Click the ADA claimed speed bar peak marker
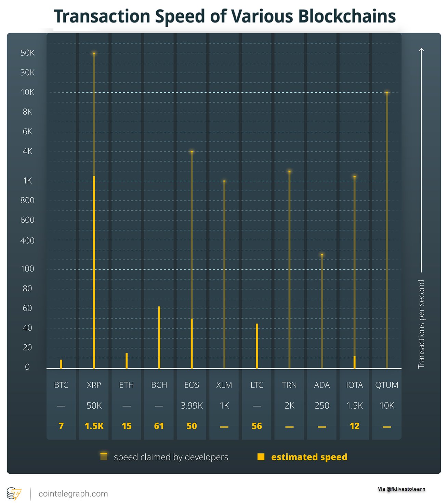Image resolution: width=448 pixels, height=503 pixels. [x=322, y=255]
